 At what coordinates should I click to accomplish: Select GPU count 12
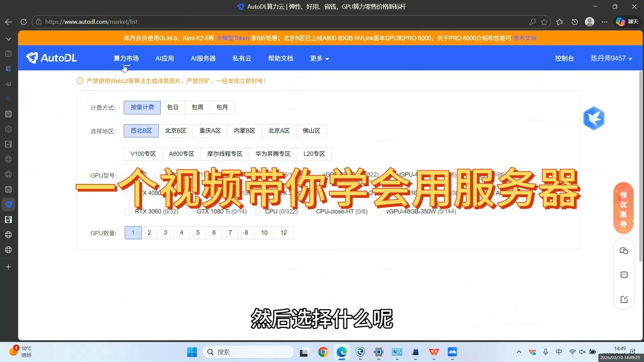[x=284, y=233]
